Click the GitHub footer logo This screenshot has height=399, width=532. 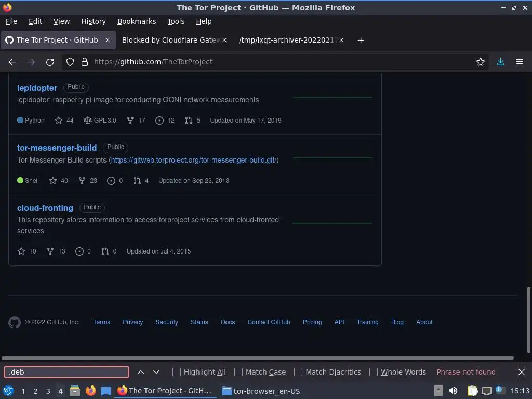(14, 322)
